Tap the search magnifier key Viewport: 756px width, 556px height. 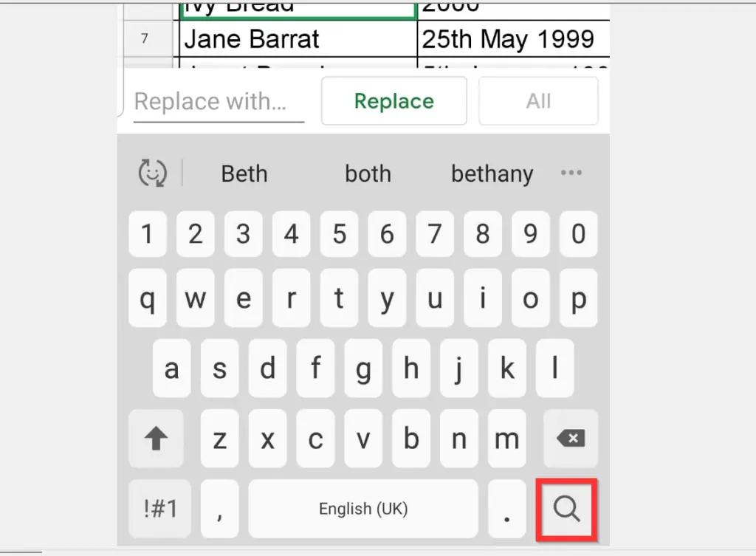point(566,509)
